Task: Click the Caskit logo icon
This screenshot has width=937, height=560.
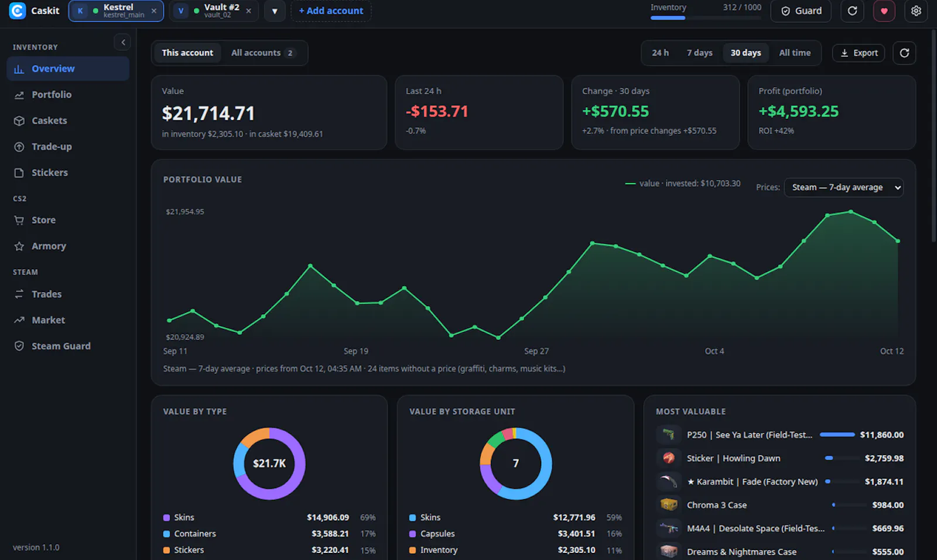Action: pos(18,11)
